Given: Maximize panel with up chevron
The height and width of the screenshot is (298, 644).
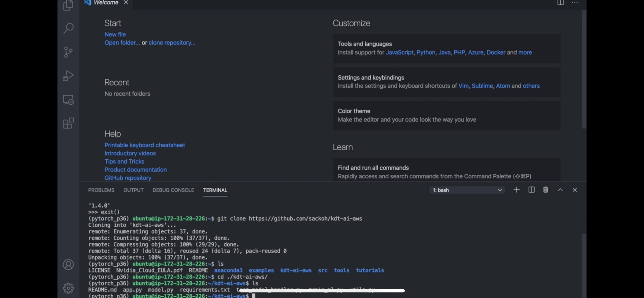Looking at the screenshot, I should pos(560,190).
